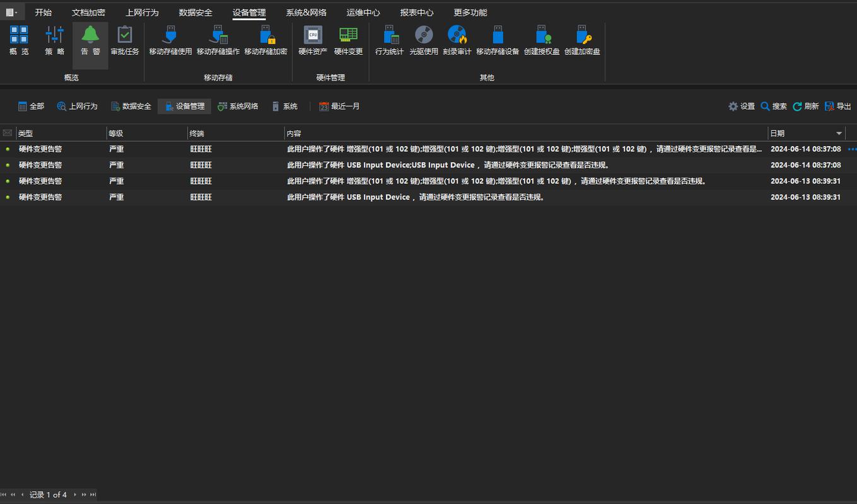
Task: Open 行为统计 behavior statistics
Action: (x=389, y=41)
